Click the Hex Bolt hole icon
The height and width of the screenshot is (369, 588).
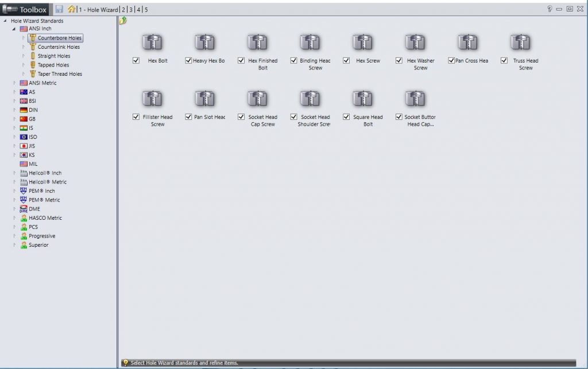(x=152, y=42)
